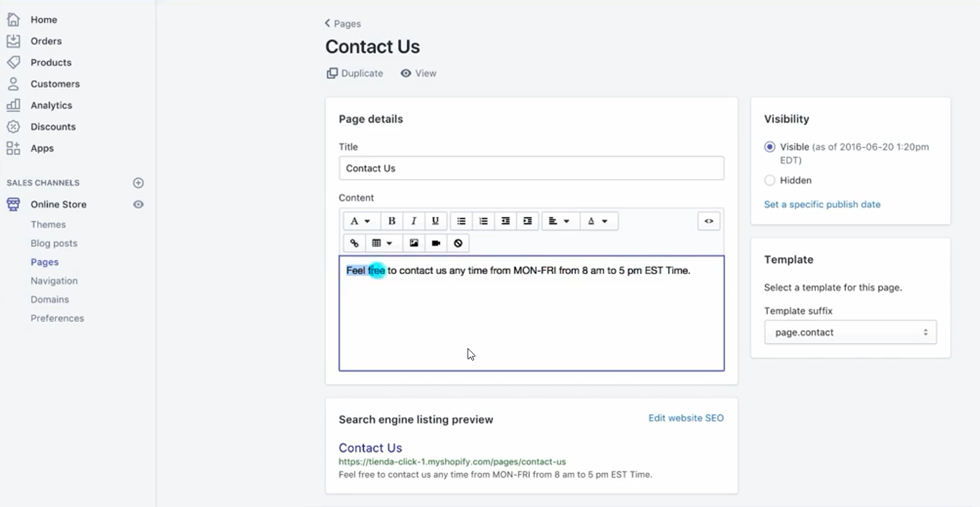The image size is (980, 507).
Task: Open the Template suffix dropdown
Action: pyautogui.click(x=851, y=333)
